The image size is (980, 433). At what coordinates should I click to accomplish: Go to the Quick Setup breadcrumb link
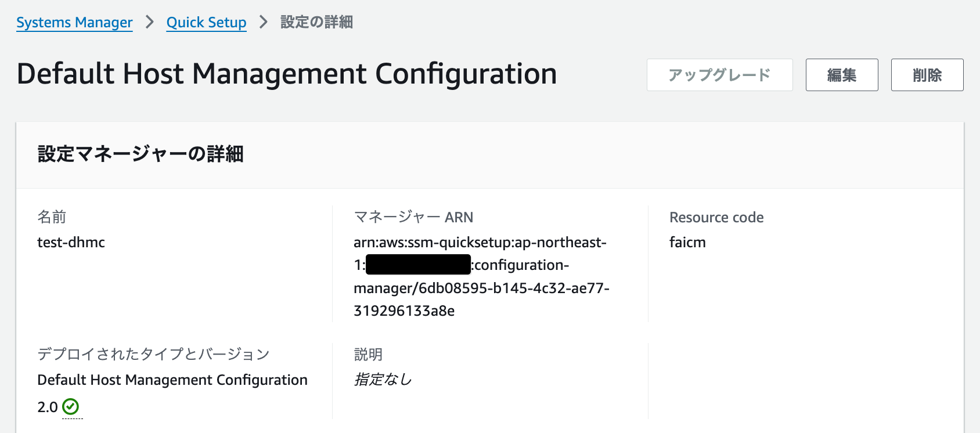point(206,23)
